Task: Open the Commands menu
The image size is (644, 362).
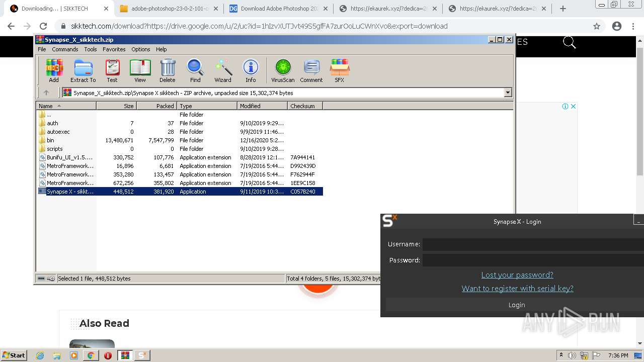Action: tap(65, 49)
